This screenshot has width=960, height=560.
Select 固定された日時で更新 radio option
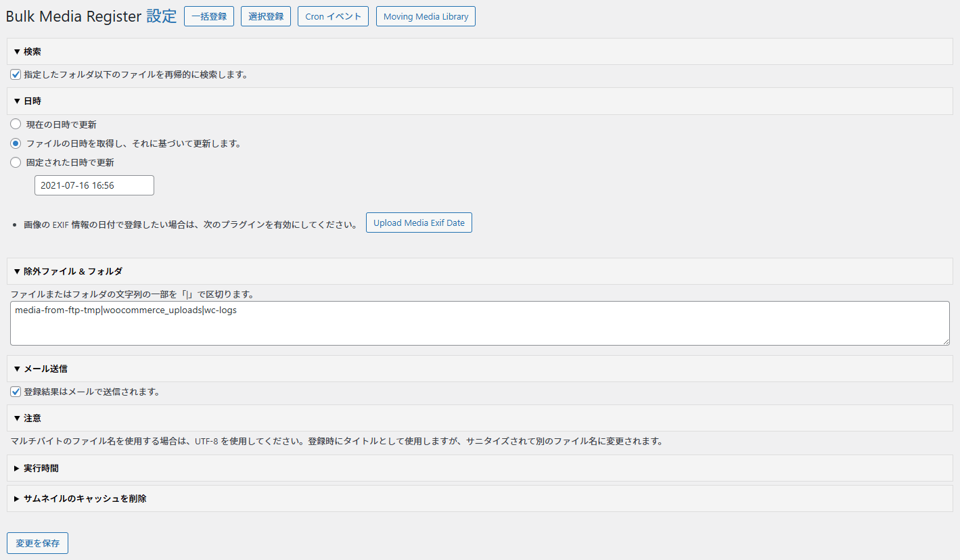point(16,162)
